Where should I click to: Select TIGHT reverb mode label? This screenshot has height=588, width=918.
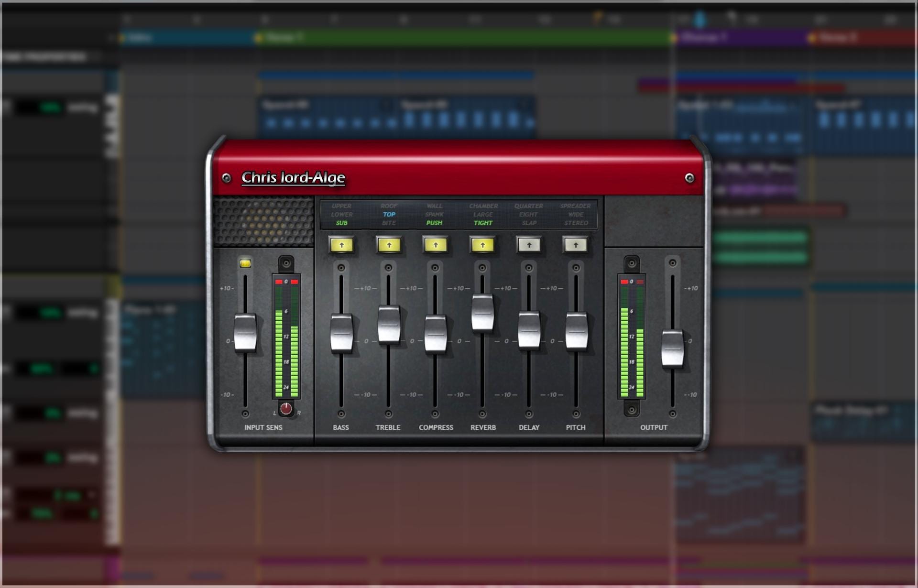[483, 223]
